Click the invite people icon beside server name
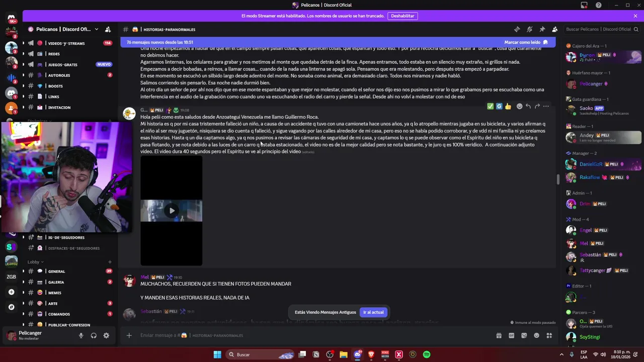Screen dimensions: 644x362 [x=108, y=29]
